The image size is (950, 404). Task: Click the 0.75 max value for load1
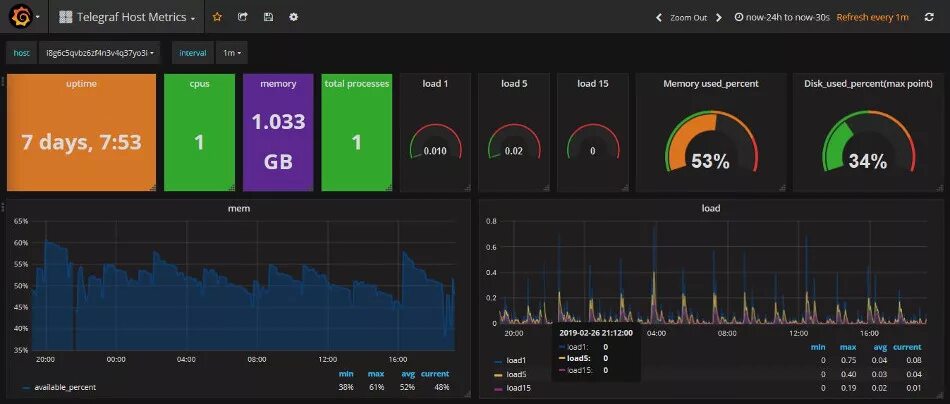tap(848, 360)
